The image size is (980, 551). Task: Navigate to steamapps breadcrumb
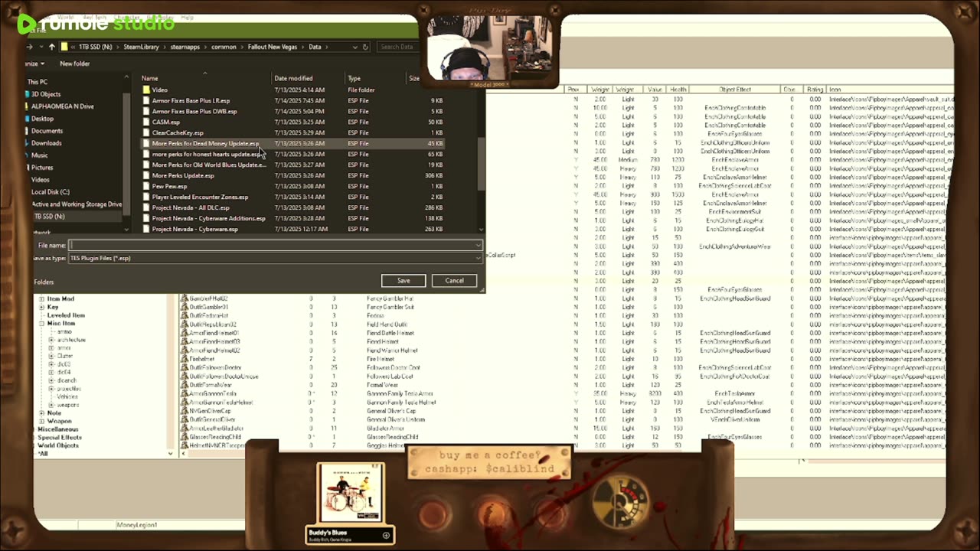coord(185,47)
